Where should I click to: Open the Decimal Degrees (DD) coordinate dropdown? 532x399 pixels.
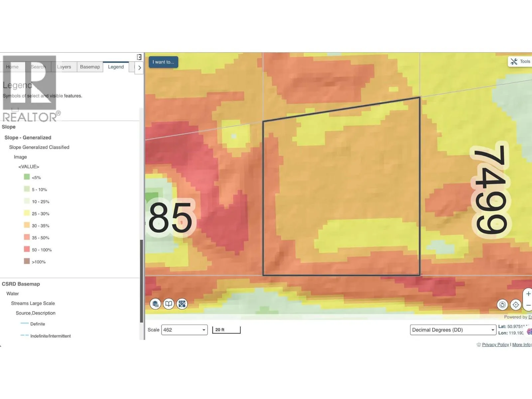tap(453, 330)
